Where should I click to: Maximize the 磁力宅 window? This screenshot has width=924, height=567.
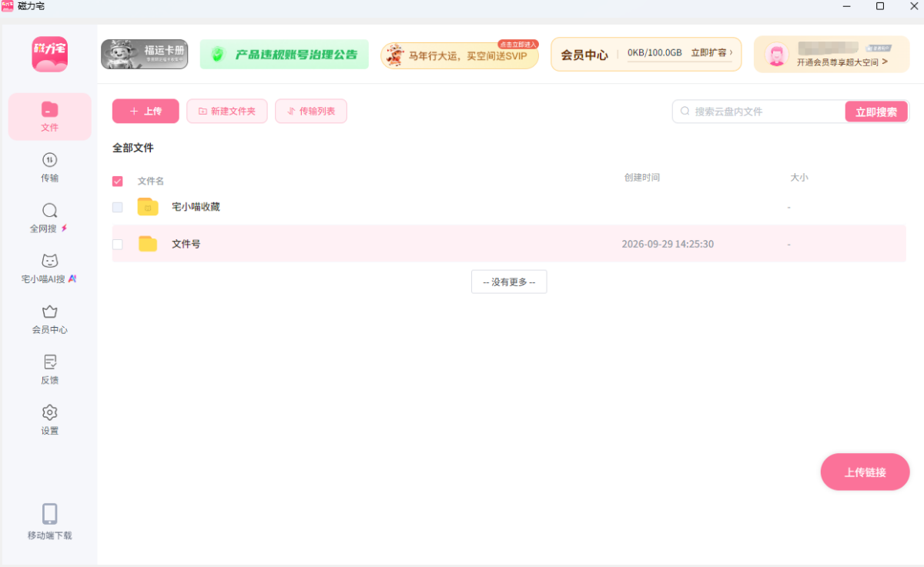pos(880,6)
